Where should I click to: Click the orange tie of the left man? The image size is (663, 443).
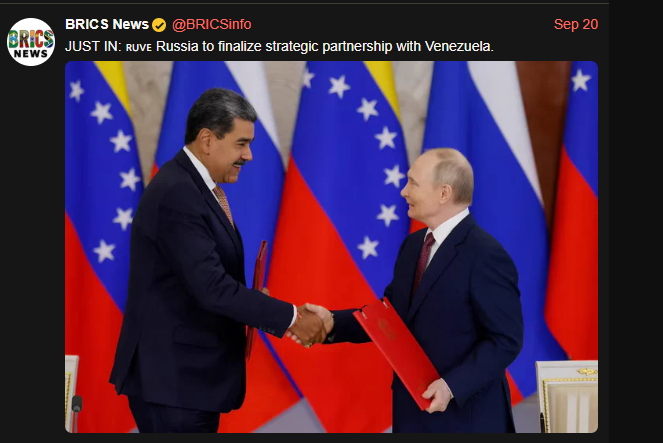pyautogui.click(x=224, y=205)
